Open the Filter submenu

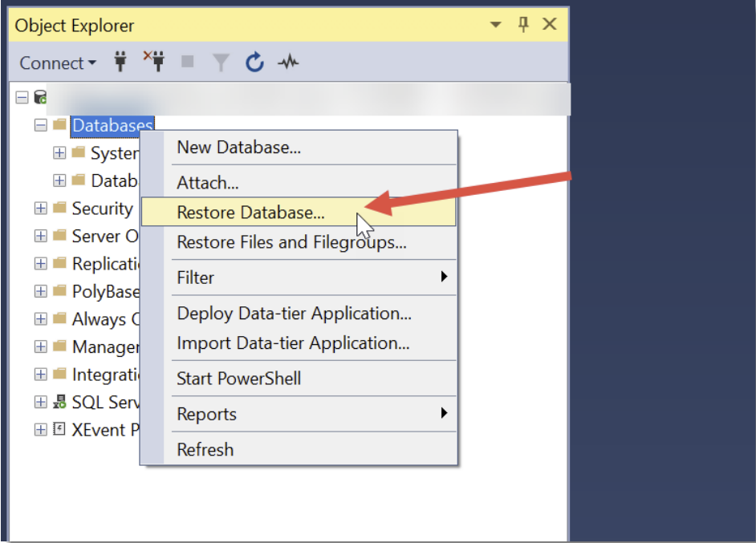[x=299, y=278]
